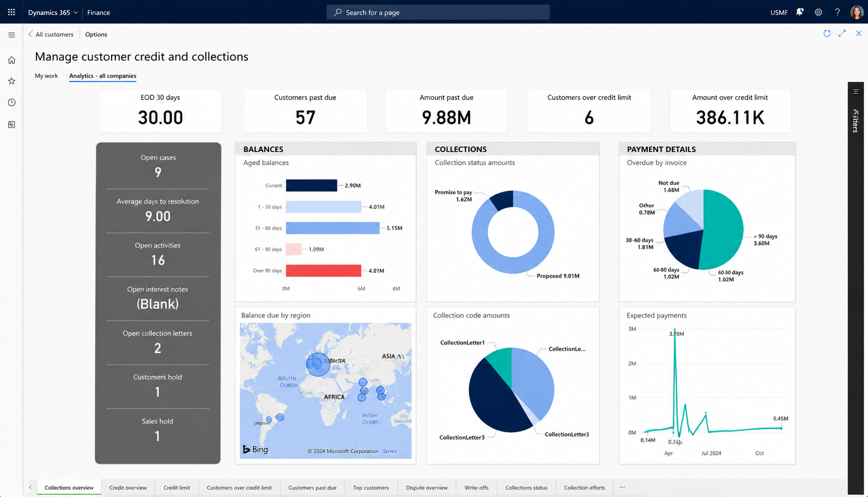Go to the Home icon in sidebar

(x=12, y=60)
